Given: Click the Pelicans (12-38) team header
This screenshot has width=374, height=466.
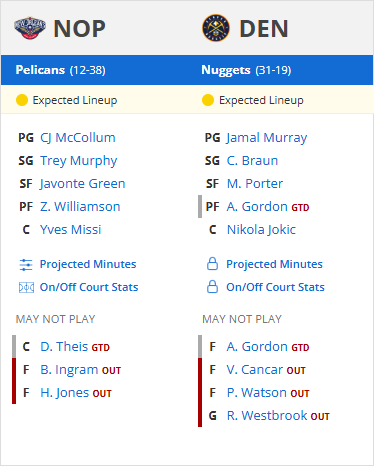Looking at the screenshot, I should click(60, 70).
